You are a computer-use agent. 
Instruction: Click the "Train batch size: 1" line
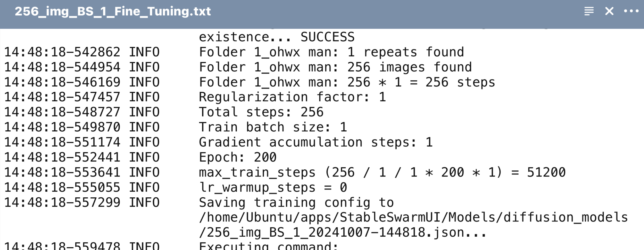click(x=273, y=127)
